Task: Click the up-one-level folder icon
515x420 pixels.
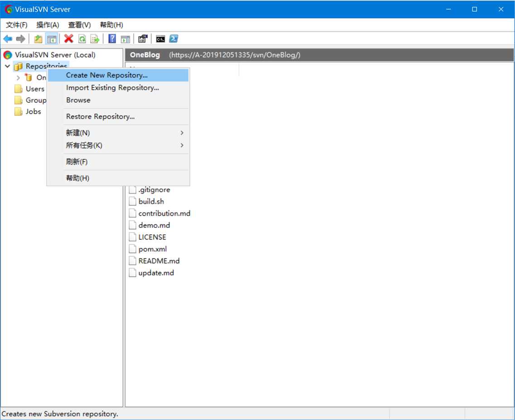Action: (x=38, y=39)
